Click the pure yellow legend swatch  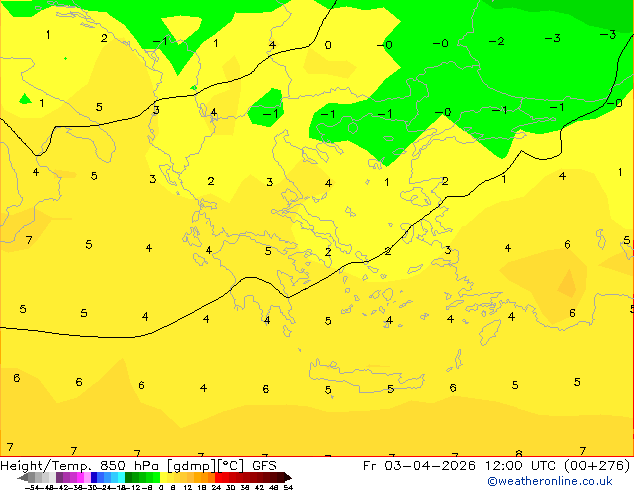point(163,477)
